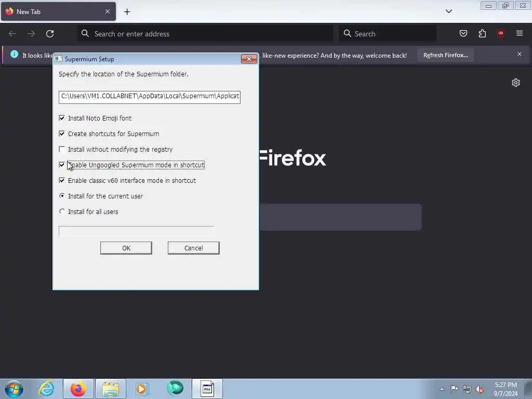This screenshot has width=532, height=399.
Task: Open the Windows Start orb
Action: tap(14, 389)
